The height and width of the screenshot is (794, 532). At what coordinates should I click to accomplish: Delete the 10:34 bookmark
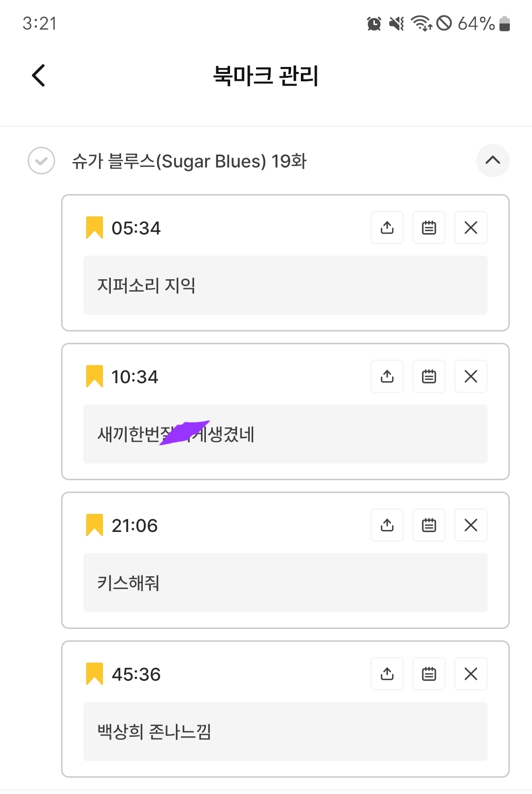pos(471,376)
